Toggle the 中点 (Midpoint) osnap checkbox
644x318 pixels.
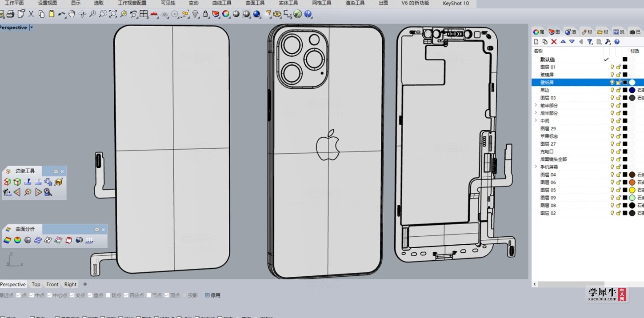click(x=32, y=295)
